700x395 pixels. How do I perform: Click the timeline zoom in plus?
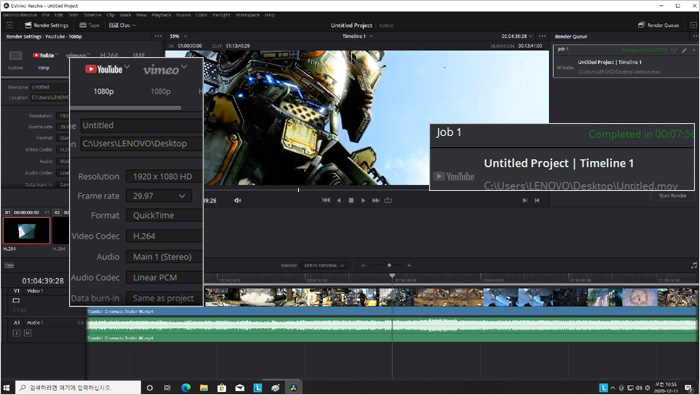[x=409, y=265]
